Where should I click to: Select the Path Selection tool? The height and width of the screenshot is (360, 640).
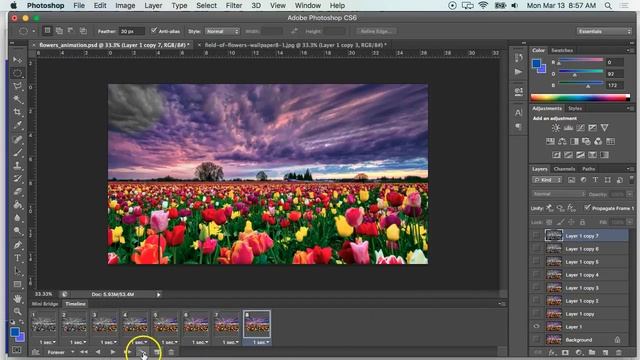tap(17, 271)
